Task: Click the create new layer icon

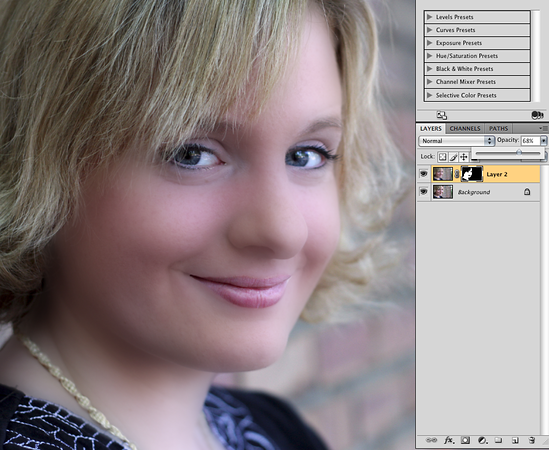Action: click(x=515, y=440)
